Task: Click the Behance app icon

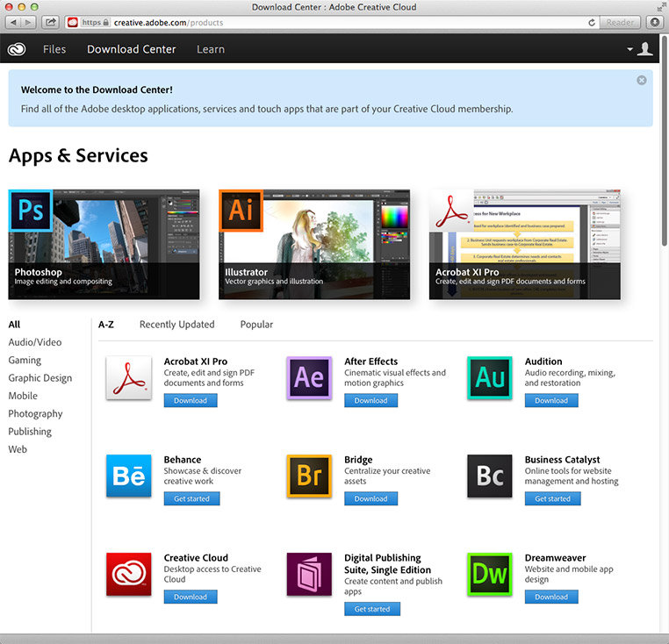Action: (x=129, y=476)
